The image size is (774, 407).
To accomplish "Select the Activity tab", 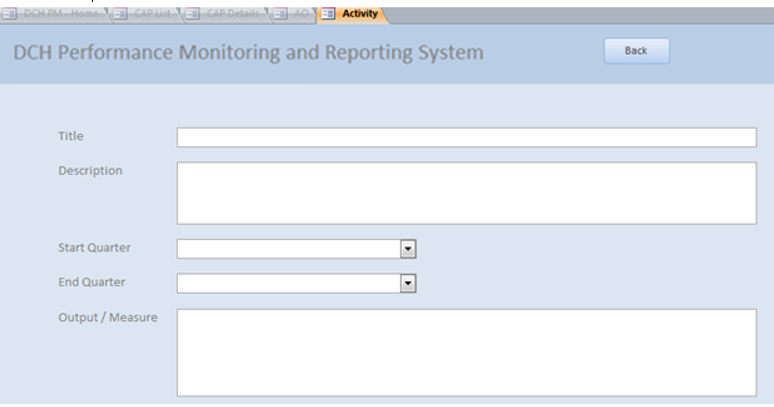I will [359, 14].
